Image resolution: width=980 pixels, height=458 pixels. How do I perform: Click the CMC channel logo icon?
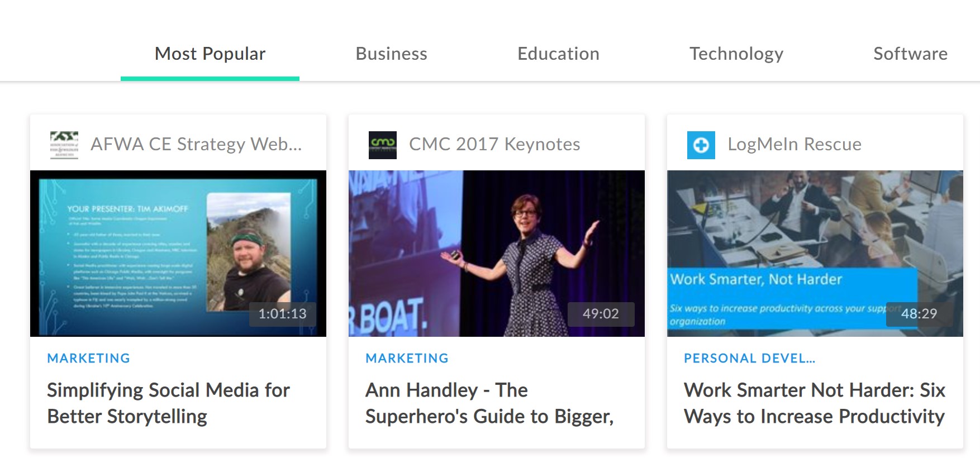[383, 145]
